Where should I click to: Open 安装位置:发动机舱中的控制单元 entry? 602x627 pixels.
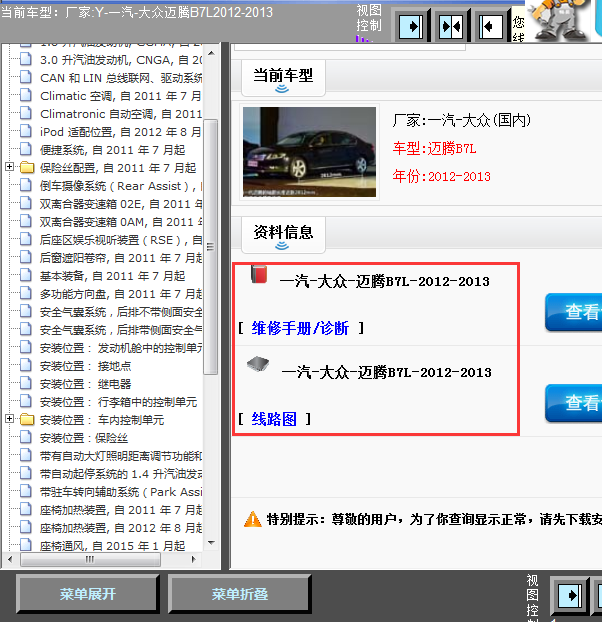pos(121,348)
